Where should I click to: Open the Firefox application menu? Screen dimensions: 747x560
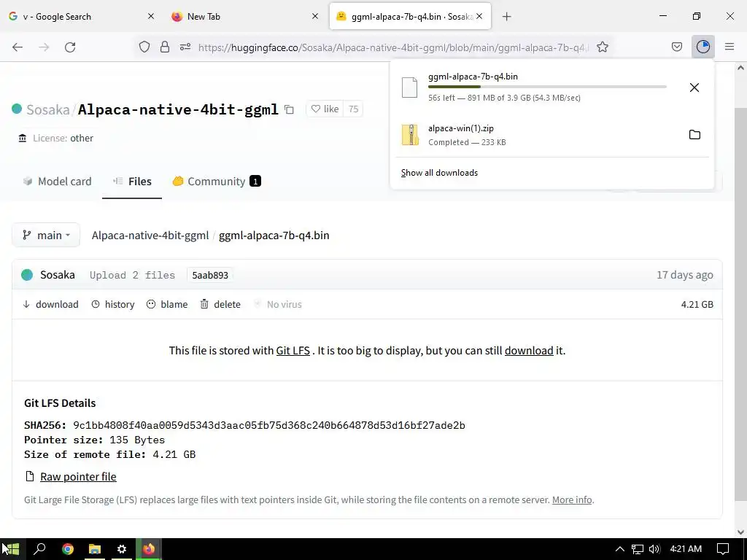729,47
